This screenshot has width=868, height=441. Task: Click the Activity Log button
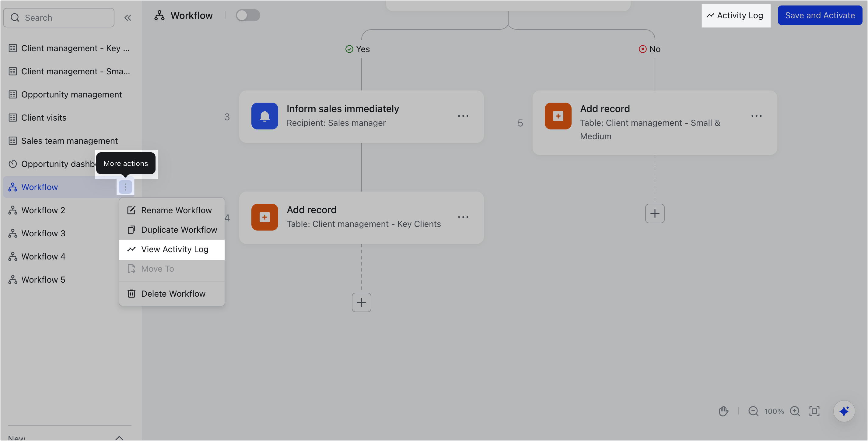[736, 16]
